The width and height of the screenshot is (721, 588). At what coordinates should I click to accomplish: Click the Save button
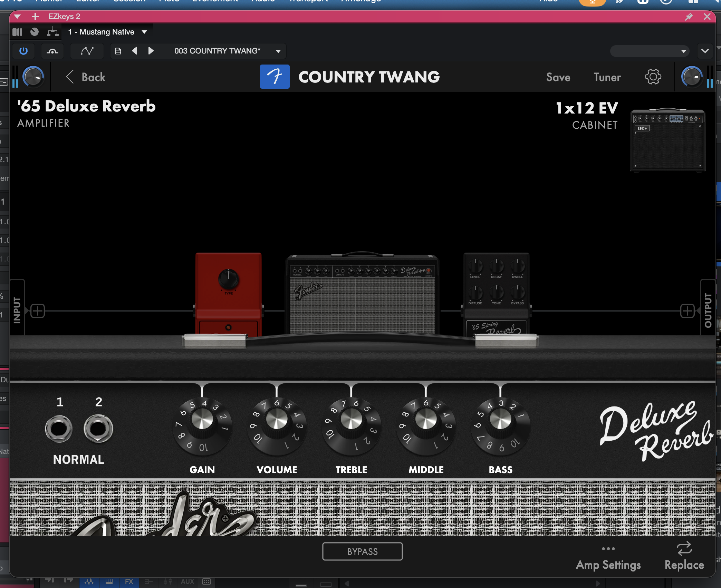click(558, 77)
